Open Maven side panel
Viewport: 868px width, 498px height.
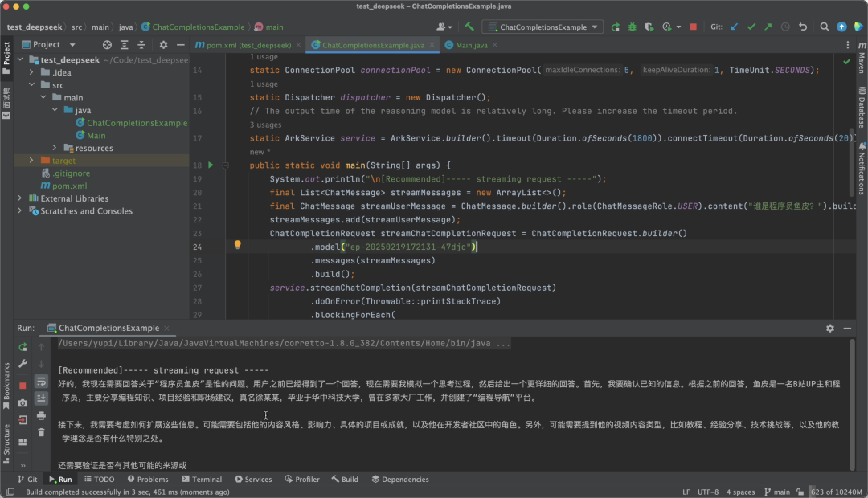click(x=862, y=57)
